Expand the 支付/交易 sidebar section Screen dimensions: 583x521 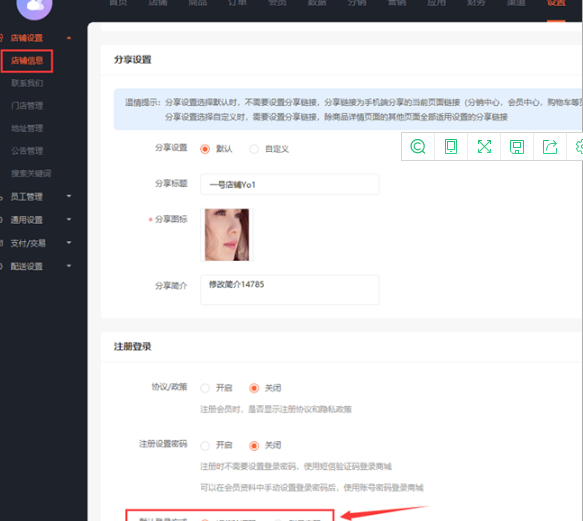[x=36, y=243]
